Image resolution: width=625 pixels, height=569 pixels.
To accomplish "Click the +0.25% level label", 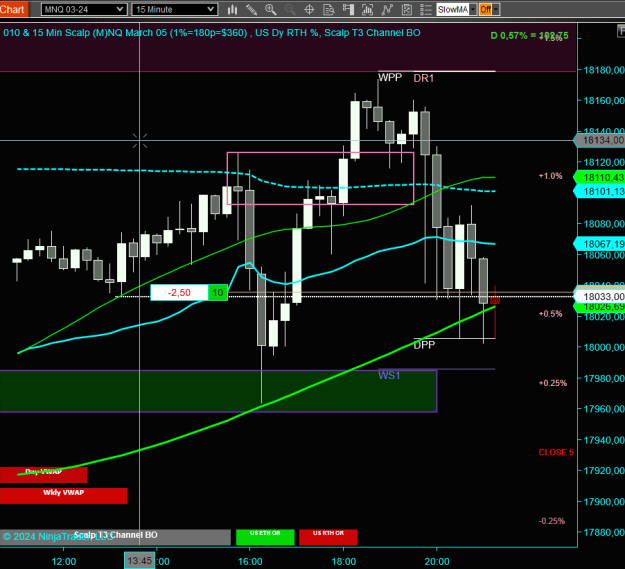I will click(552, 383).
